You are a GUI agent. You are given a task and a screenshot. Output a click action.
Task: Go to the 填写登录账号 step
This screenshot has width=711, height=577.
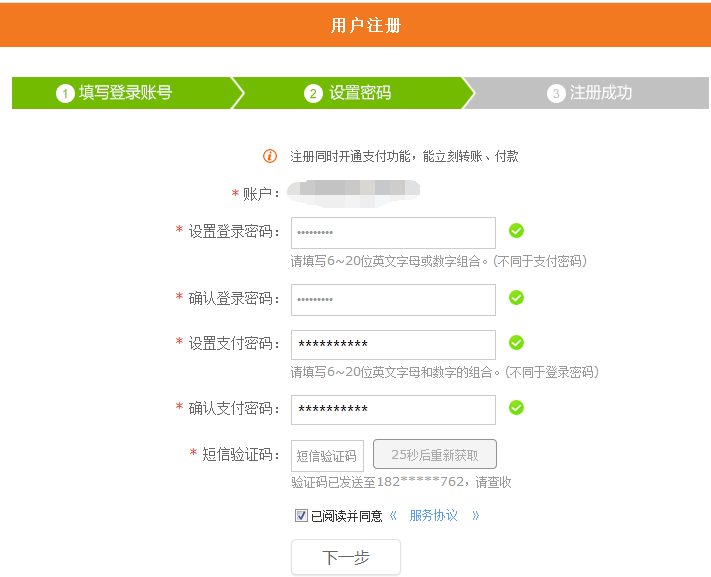(x=115, y=93)
